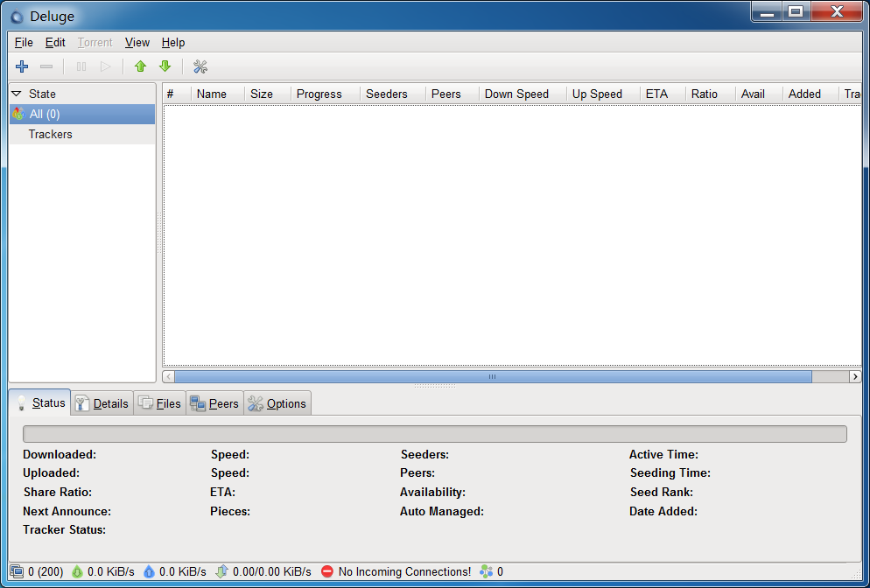
Task: Click the download speed status icon
Action: click(77, 571)
